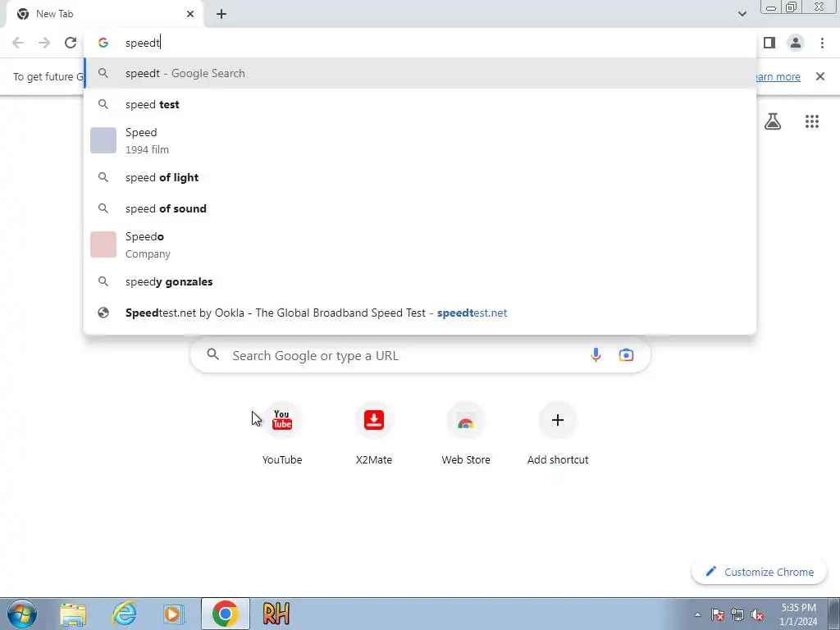
Task: Click the Chrome taskbar icon
Action: pyautogui.click(x=225, y=614)
